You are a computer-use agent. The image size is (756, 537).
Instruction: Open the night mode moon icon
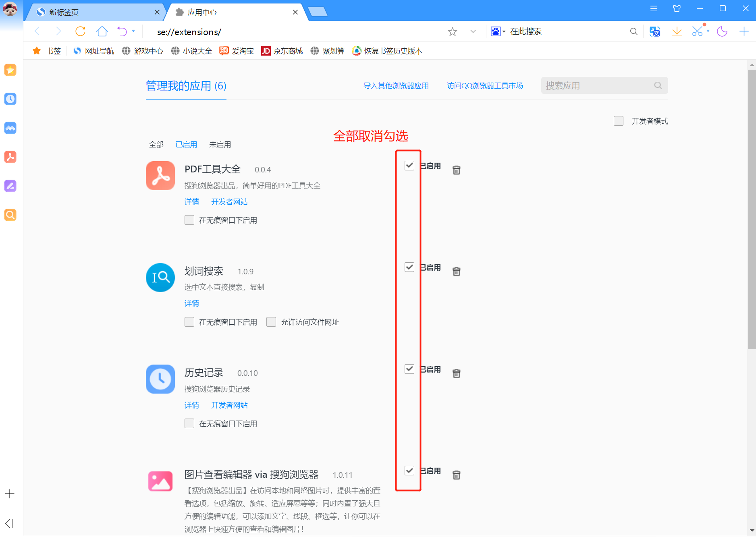point(723,31)
